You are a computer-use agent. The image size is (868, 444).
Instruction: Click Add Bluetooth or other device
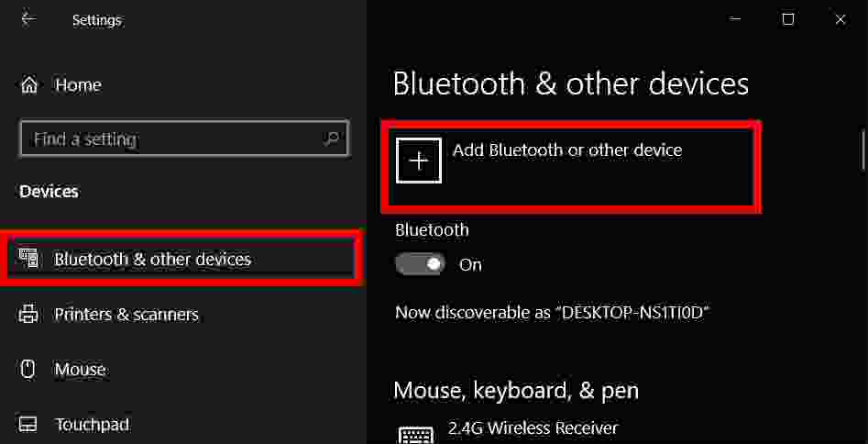566,150
